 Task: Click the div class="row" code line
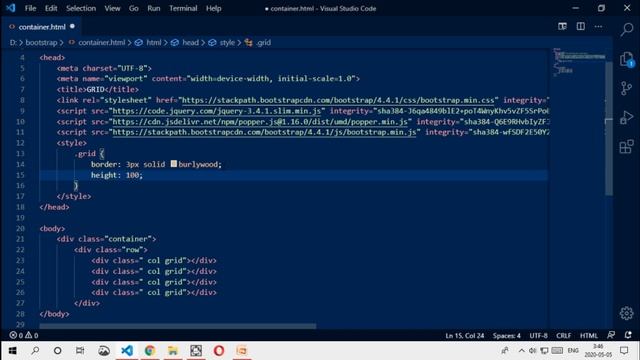[111, 249]
